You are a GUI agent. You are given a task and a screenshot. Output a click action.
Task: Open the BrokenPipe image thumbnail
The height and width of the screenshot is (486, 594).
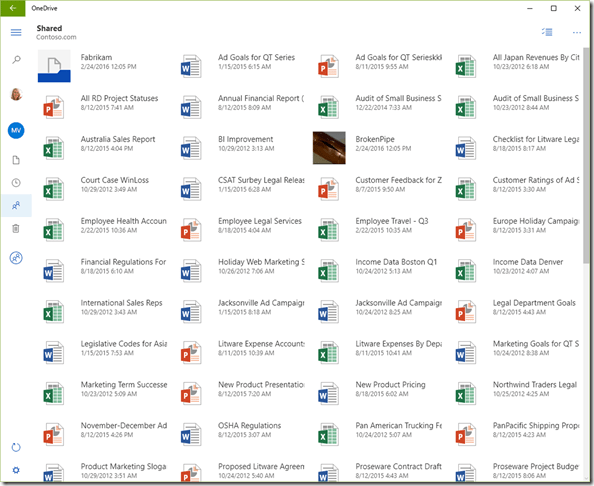pos(329,148)
